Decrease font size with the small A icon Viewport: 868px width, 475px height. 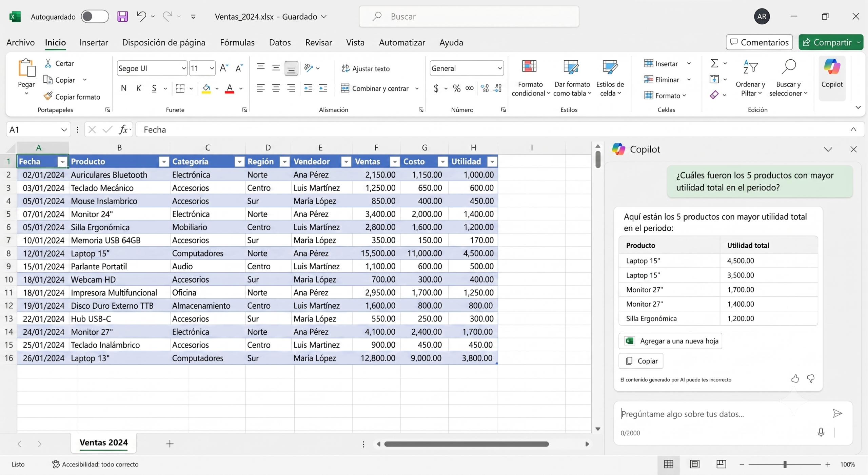click(239, 68)
